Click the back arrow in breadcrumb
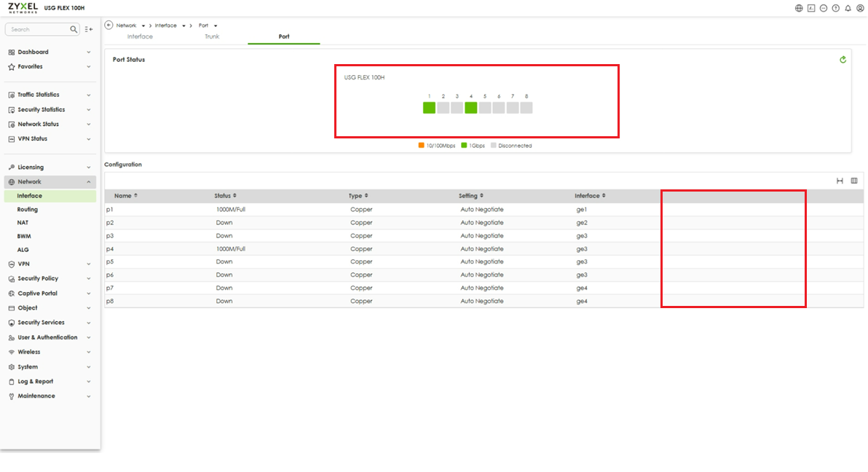Viewport: 868px width, 472px height. tap(109, 25)
